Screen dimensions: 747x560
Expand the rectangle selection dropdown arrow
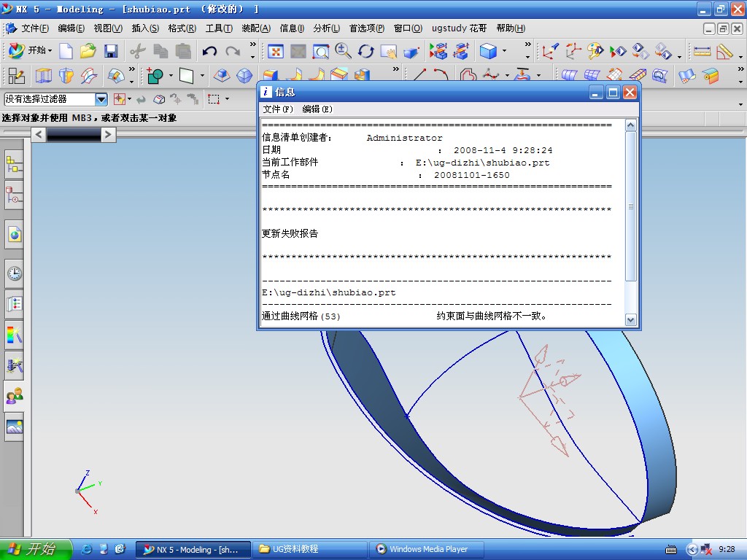(x=227, y=99)
